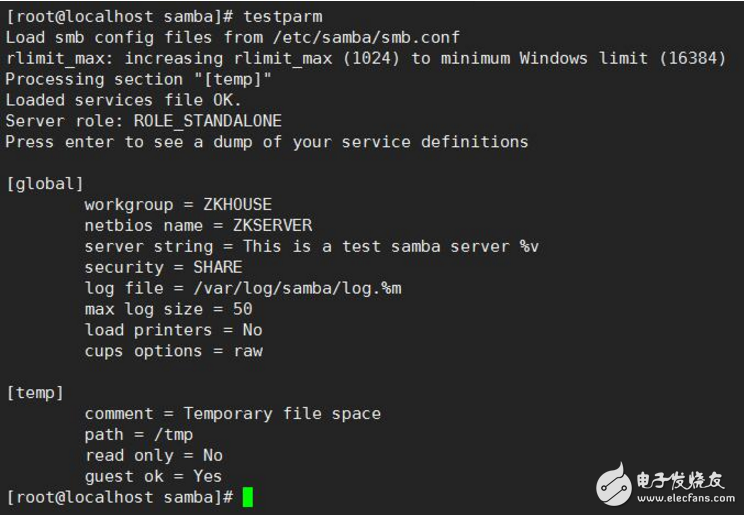Click the elecfans watermark logo icon
This screenshot has width=744, height=515.
click(x=620, y=484)
